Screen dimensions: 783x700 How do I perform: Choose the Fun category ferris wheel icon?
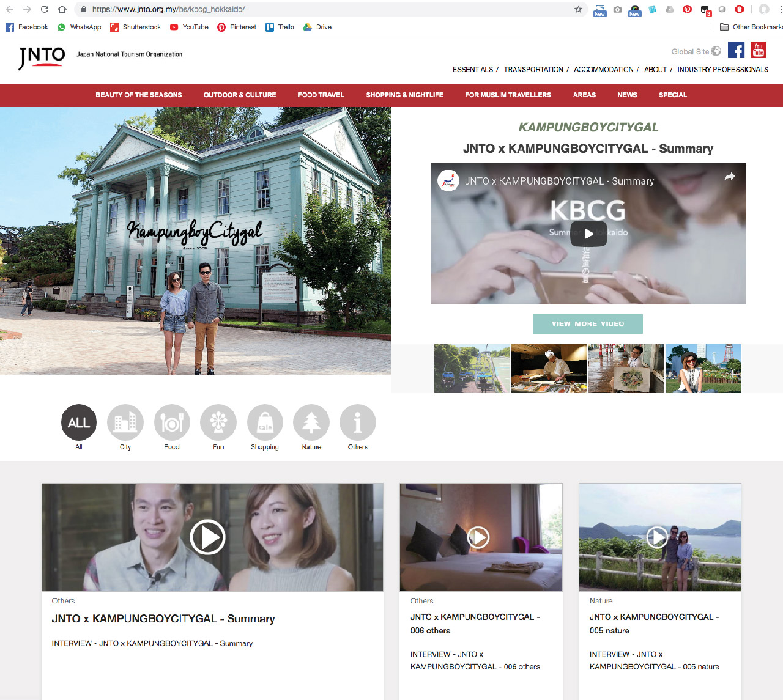click(x=218, y=422)
